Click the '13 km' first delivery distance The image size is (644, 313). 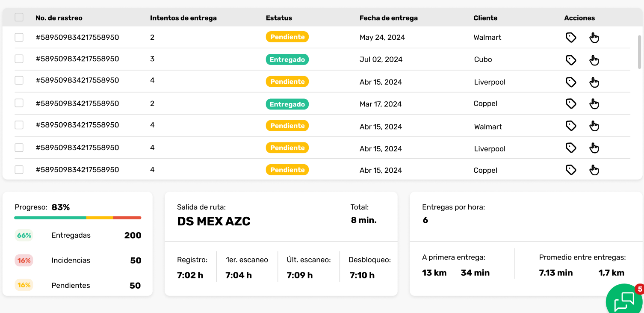click(434, 273)
